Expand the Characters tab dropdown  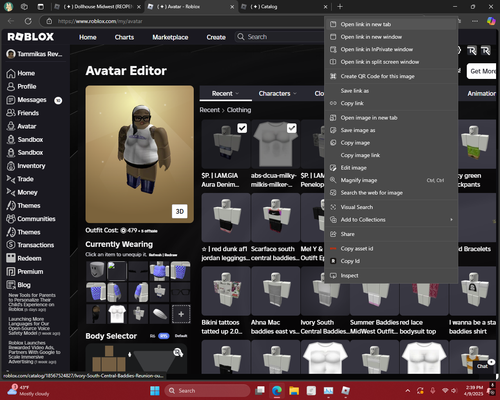pos(295,94)
